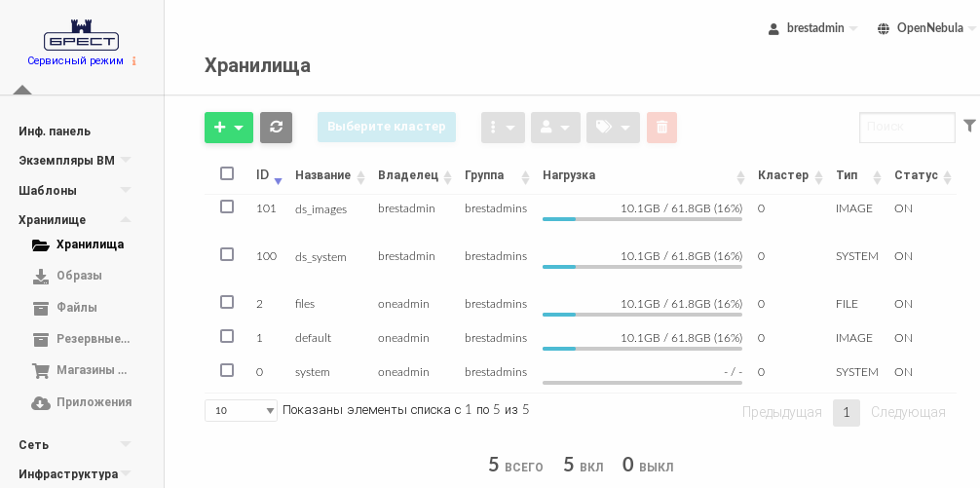
Task: Open the page size dropdown showing 10
Action: 241,410
